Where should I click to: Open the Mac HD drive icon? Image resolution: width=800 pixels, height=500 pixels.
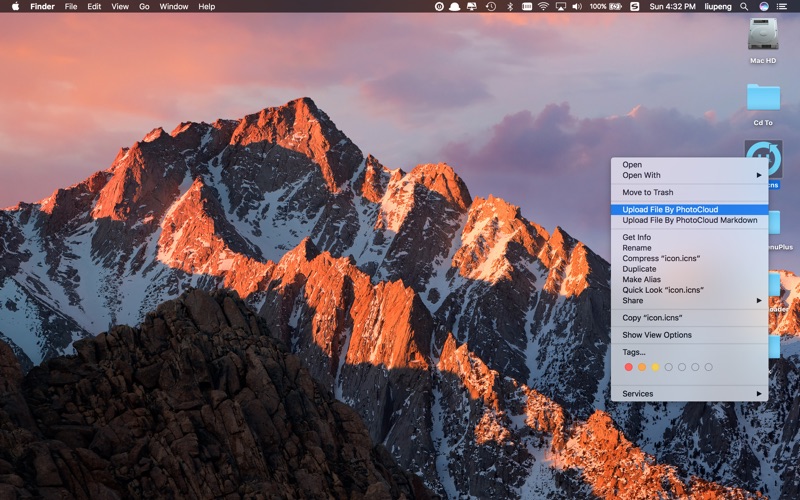(763, 34)
